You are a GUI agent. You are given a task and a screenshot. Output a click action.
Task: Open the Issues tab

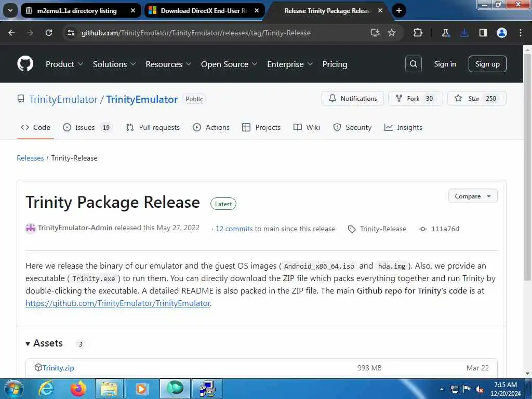(87, 128)
